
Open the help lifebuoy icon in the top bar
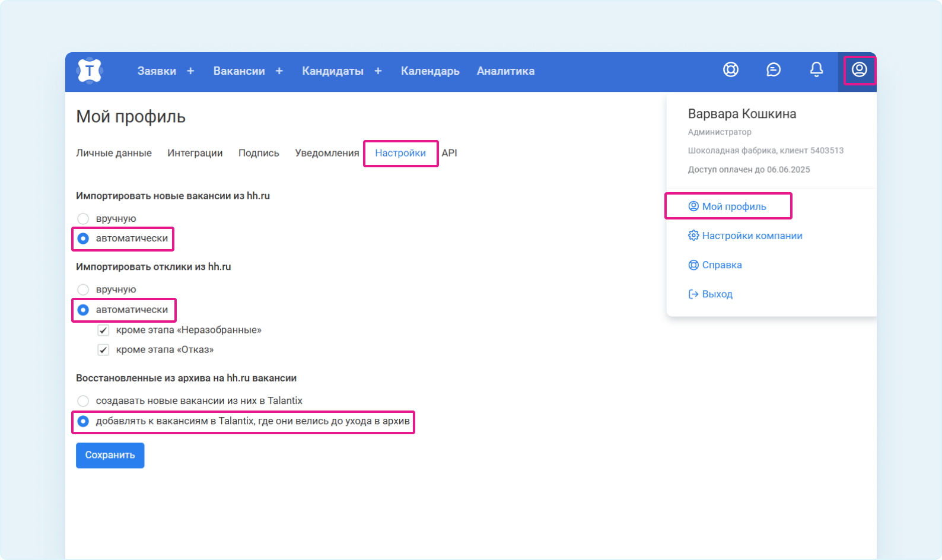[x=731, y=69]
